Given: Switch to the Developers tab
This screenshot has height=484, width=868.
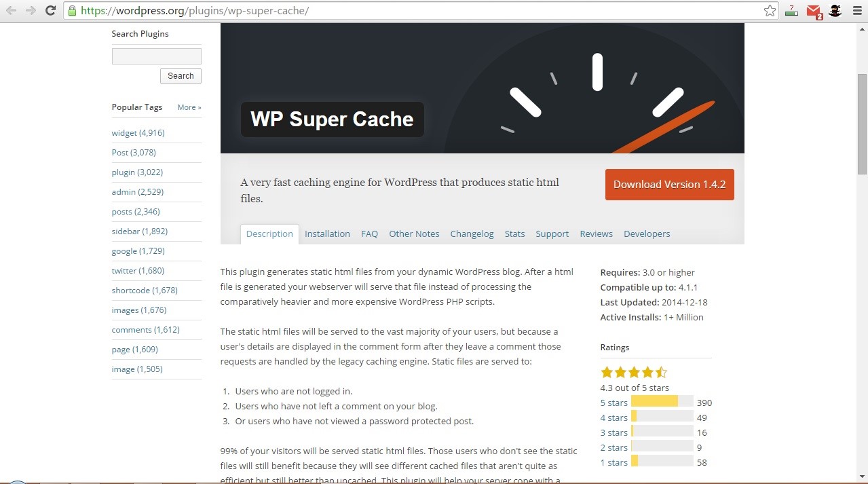Looking at the screenshot, I should coord(647,234).
